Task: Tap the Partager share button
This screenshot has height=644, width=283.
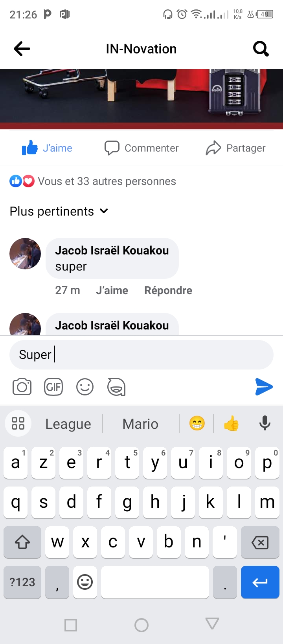Action: click(236, 148)
